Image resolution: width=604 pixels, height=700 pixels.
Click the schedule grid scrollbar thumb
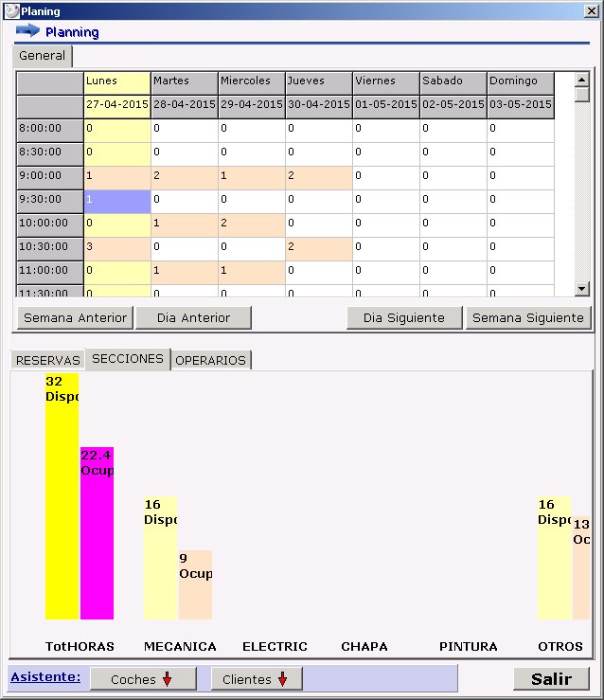pyautogui.click(x=581, y=95)
